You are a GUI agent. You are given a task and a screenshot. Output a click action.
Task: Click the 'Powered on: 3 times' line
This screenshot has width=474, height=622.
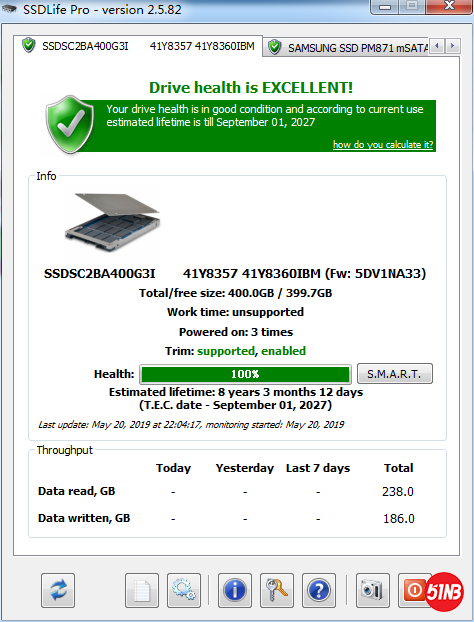click(236, 332)
